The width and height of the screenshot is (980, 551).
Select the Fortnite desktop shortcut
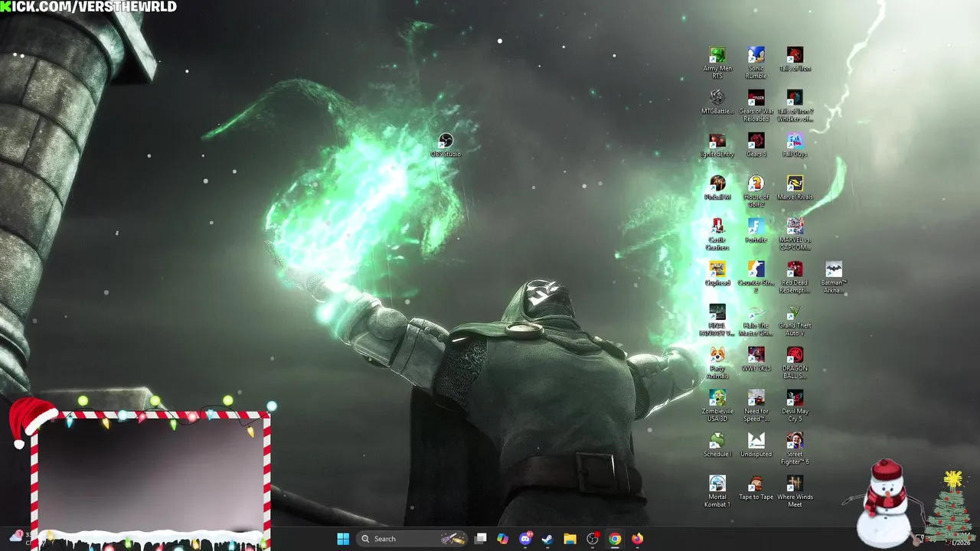coord(756,230)
